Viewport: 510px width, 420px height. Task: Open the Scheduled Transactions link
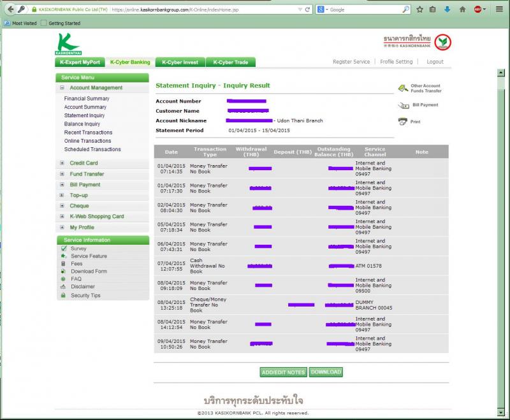[x=92, y=149]
